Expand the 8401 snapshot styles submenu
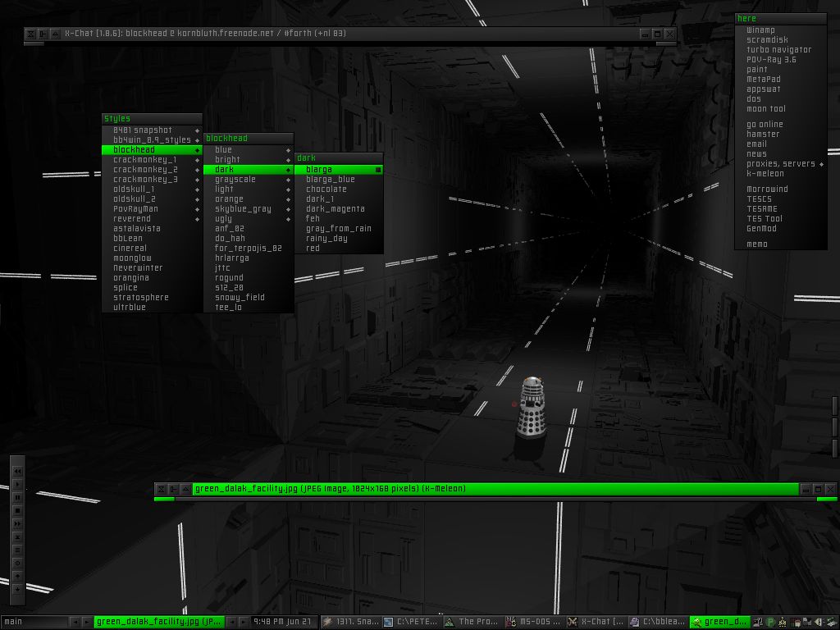Viewport: 840px width, 630px height. pos(152,130)
